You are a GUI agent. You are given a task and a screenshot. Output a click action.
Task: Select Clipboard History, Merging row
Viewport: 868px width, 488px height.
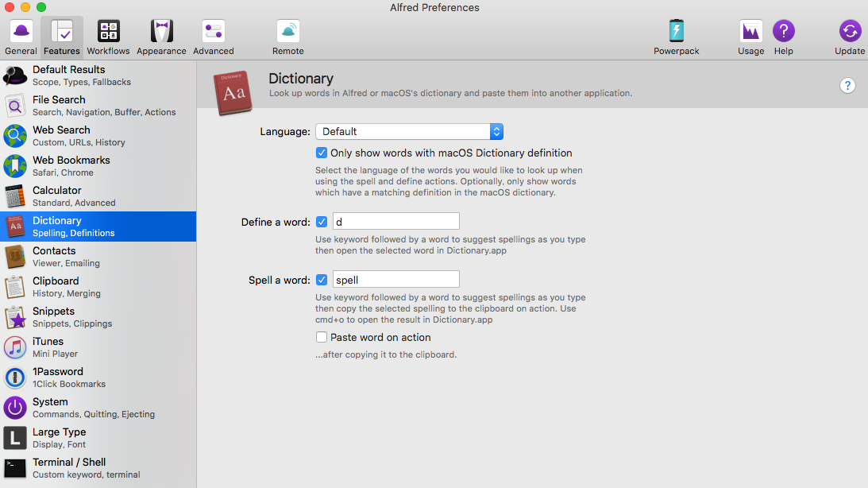(x=98, y=286)
